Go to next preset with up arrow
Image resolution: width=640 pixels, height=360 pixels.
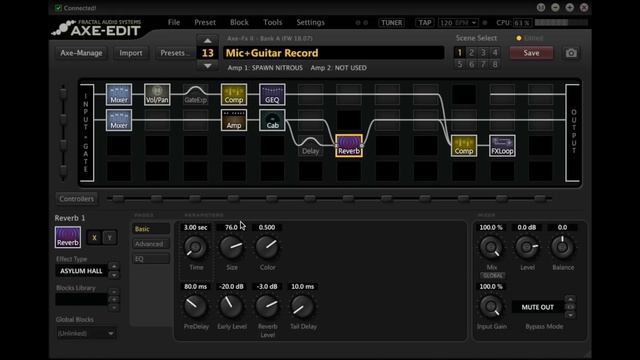(x=207, y=40)
